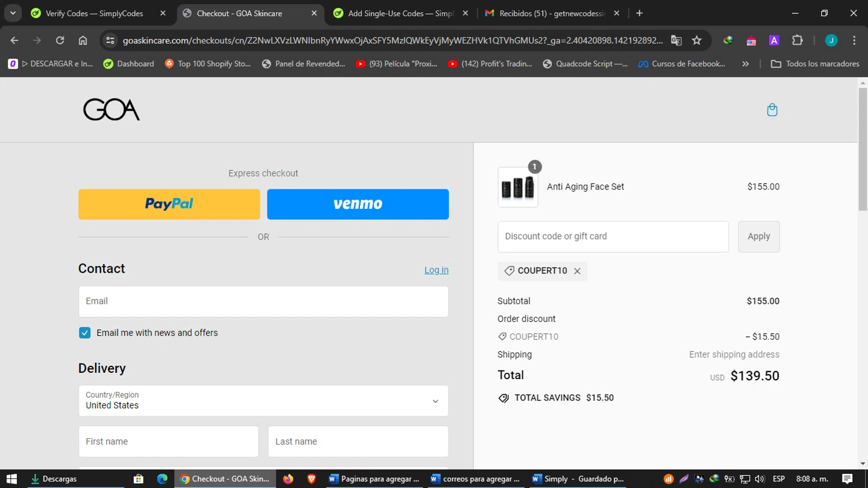The image size is (868, 488).
Task: Open the Panel de Revended... bookmark
Action: [x=303, y=64]
